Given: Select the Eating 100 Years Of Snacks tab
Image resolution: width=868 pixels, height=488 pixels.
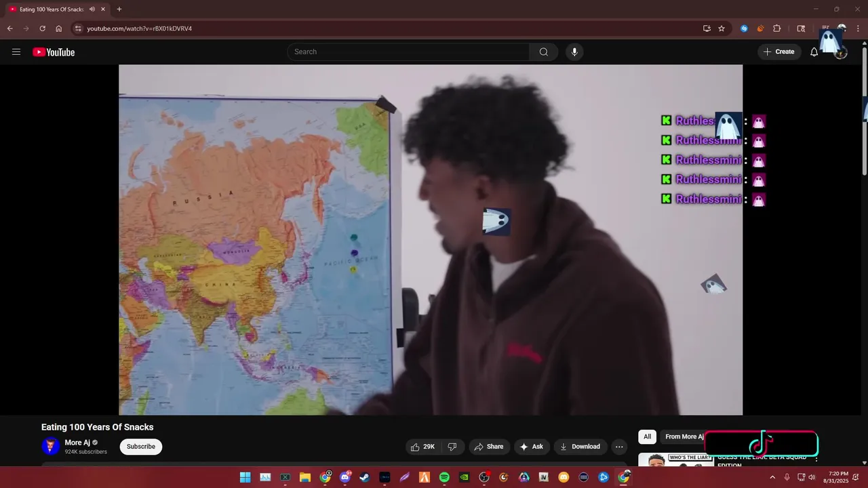Looking at the screenshot, I should click(x=57, y=9).
